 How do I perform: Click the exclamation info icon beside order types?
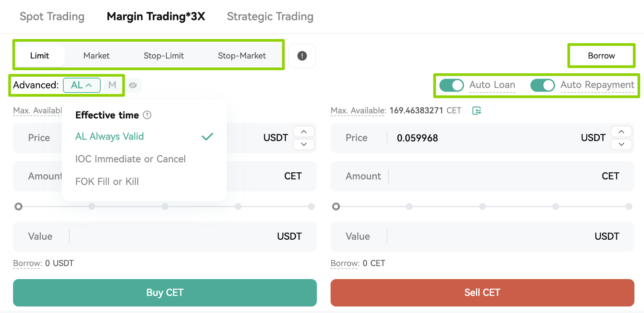tap(302, 56)
